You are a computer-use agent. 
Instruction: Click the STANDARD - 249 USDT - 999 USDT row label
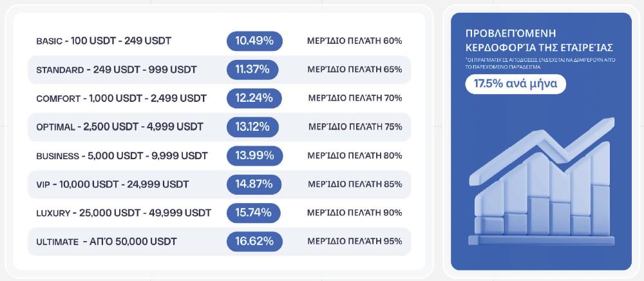click(117, 70)
